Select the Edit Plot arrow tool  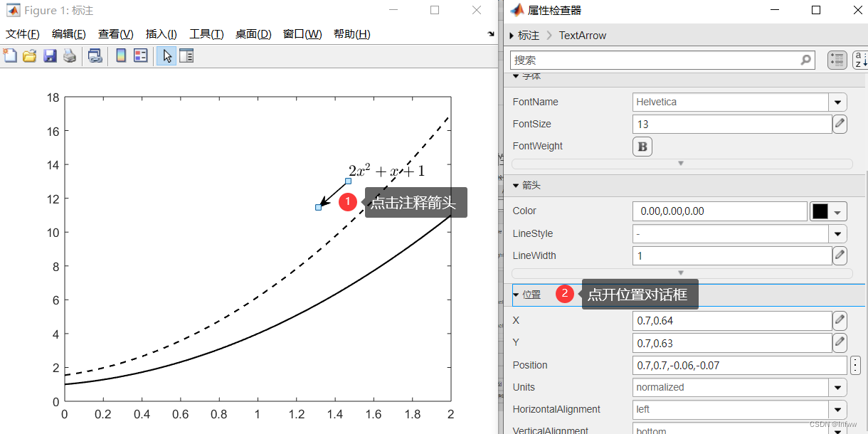167,55
